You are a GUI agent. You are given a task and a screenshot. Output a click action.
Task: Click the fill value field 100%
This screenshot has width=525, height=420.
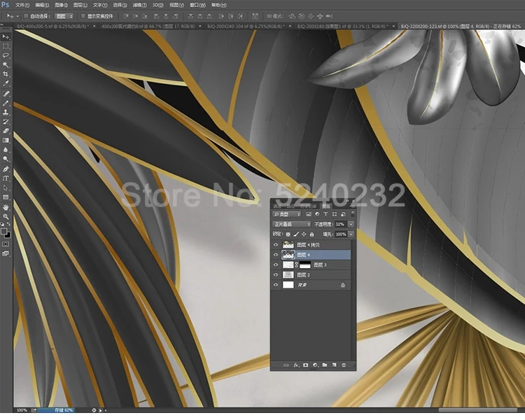click(x=341, y=234)
